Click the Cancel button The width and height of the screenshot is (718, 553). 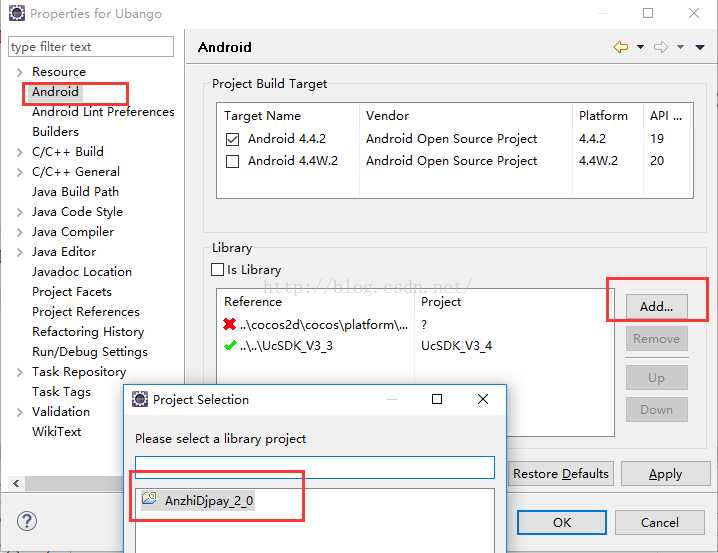click(x=660, y=522)
